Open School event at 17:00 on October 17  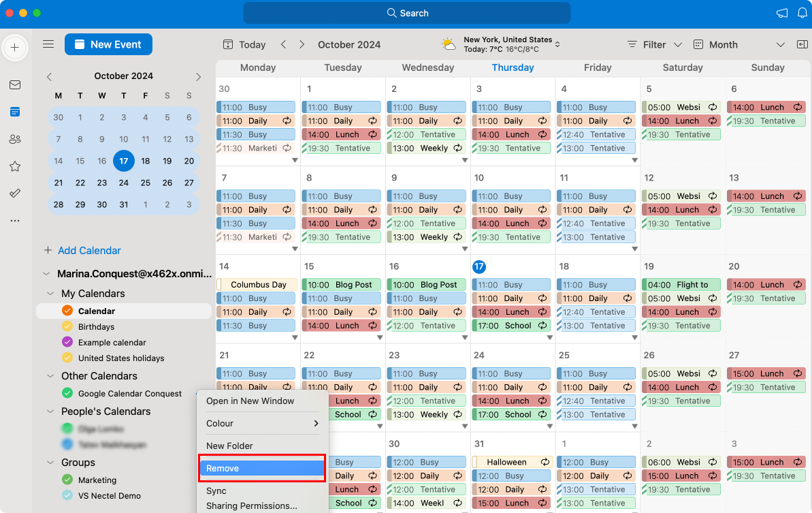click(x=511, y=326)
